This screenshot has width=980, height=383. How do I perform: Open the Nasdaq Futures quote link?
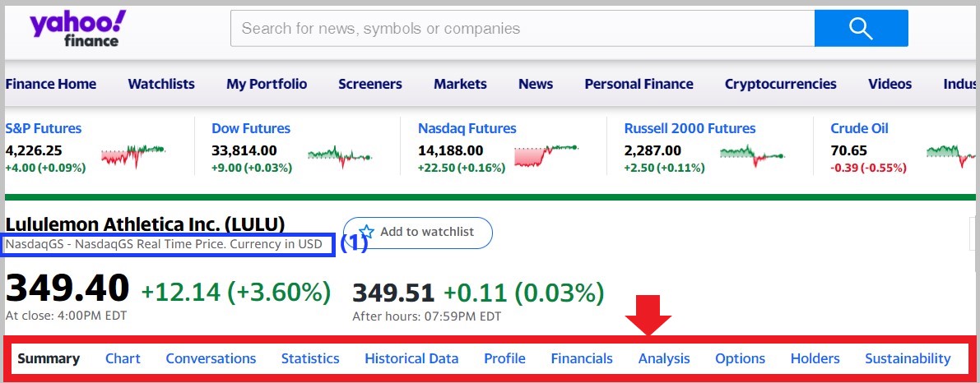(x=467, y=128)
